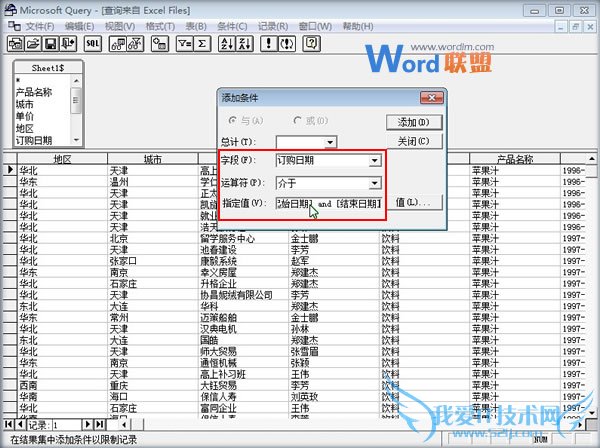Open the 字段(F) dropdown showing 订购日期
This screenshot has width=600, height=448.
[x=375, y=161]
